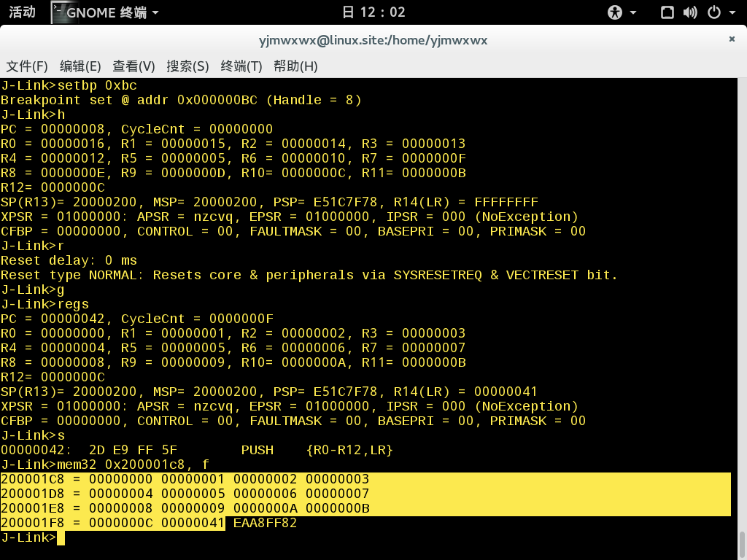Viewport: 747px width, 560px height.
Task: Click the highlighted '200001C8' memory row
Action: 366,480
